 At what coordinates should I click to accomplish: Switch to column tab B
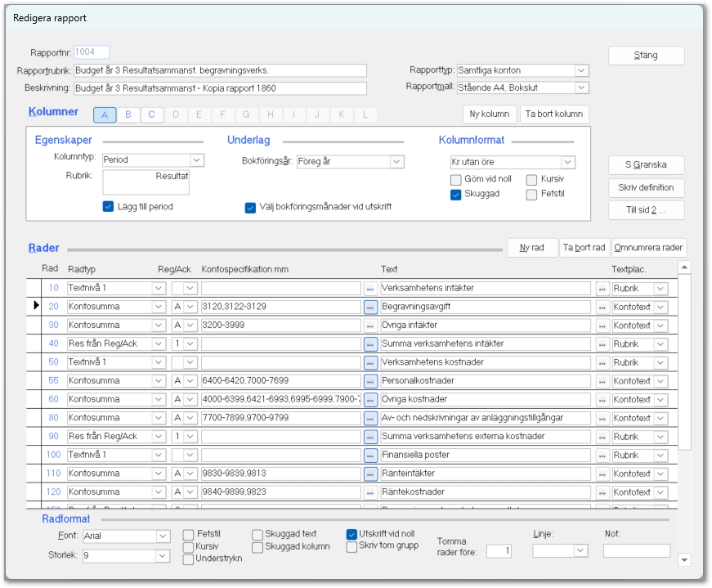pos(128,115)
